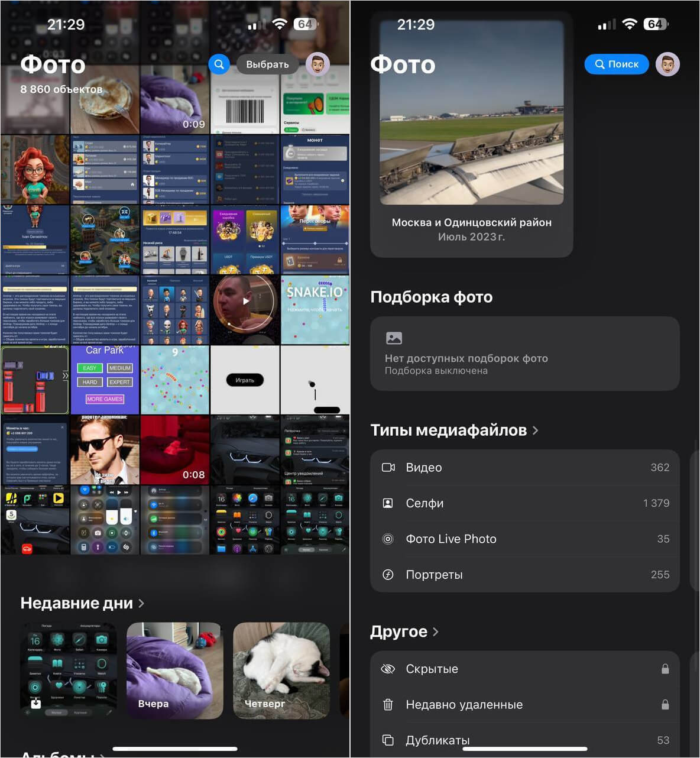Click the duplicates icon next to Дубликаты
The width and height of the screenshot is (700, 758).
[388, 740]
